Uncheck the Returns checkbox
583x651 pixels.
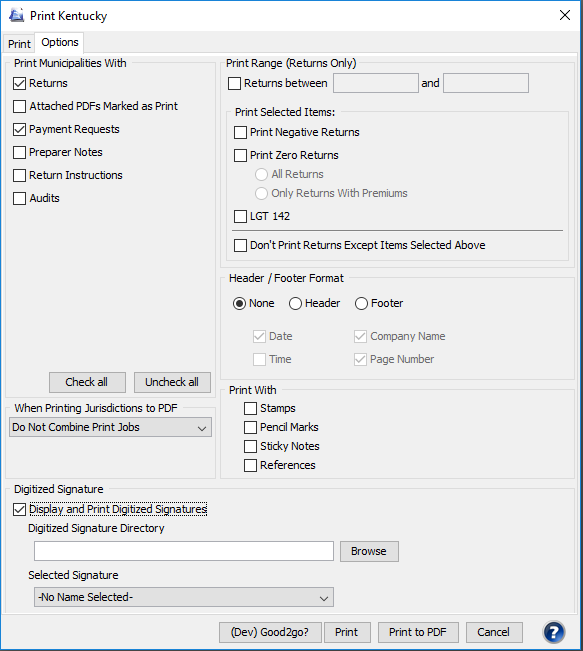20,83
